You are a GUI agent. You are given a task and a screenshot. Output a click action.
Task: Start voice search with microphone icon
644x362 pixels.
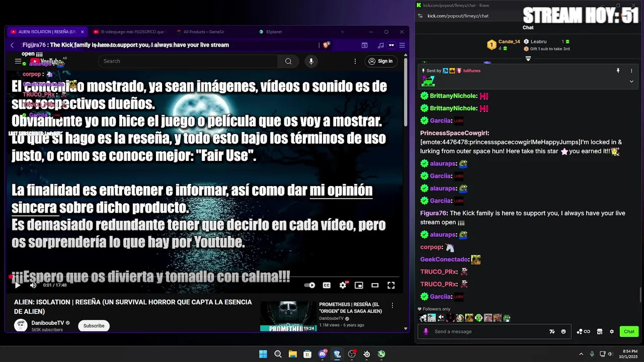click(x=311, y=61)
